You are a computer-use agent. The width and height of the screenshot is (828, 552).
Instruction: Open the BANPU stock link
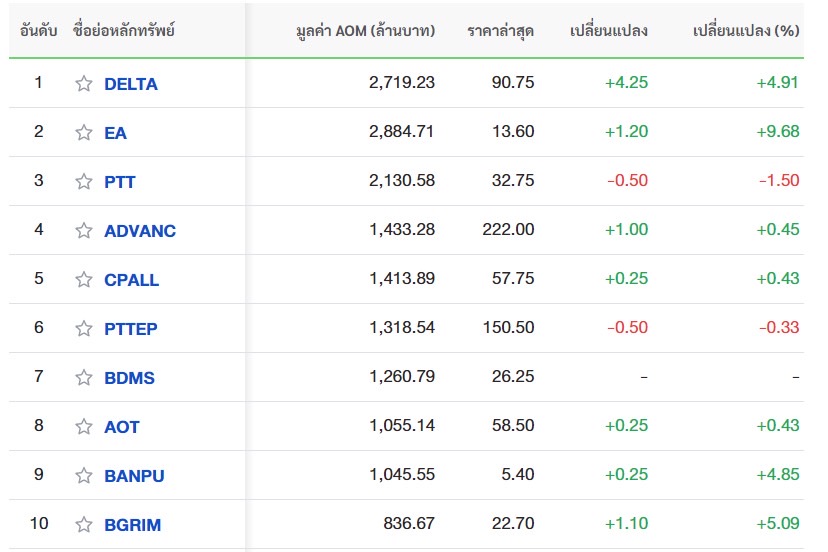point(134,476)
